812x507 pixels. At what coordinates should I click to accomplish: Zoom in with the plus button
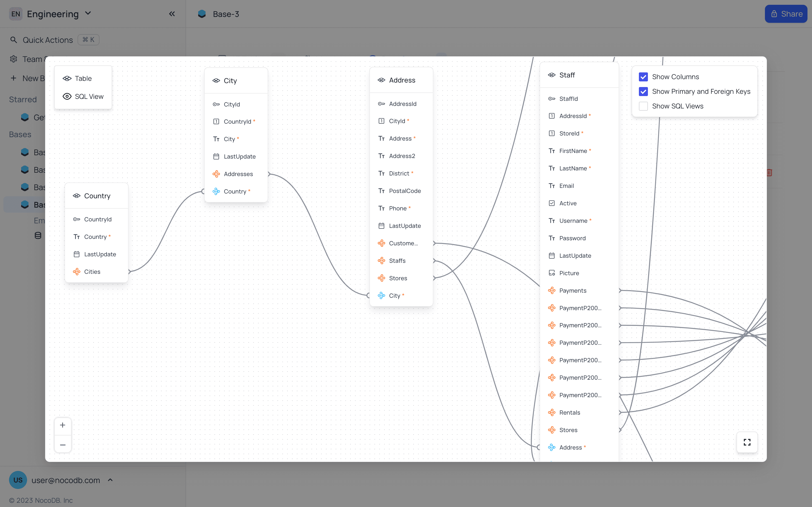click(x=63, y=425)
